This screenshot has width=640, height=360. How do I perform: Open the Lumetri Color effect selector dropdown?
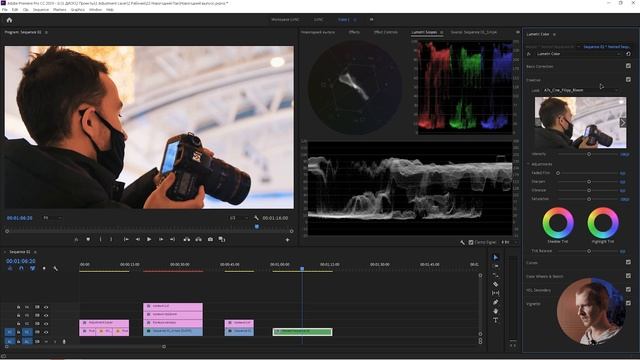pos(579,54)
